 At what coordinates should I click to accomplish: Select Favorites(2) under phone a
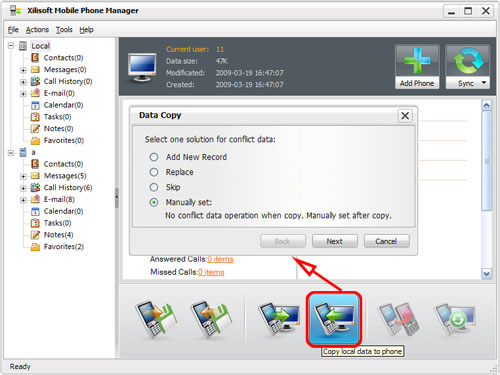pos(57,246)
